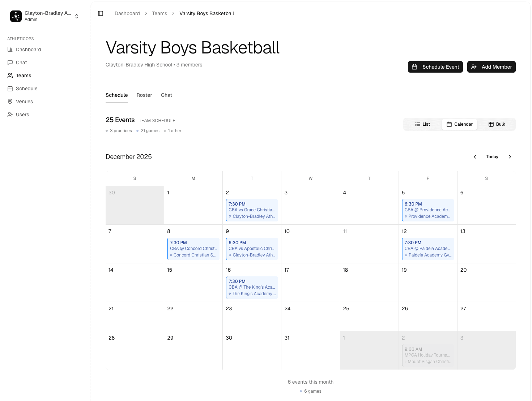
Task: Open the Roster tab
Action: (x=144, y=95)
